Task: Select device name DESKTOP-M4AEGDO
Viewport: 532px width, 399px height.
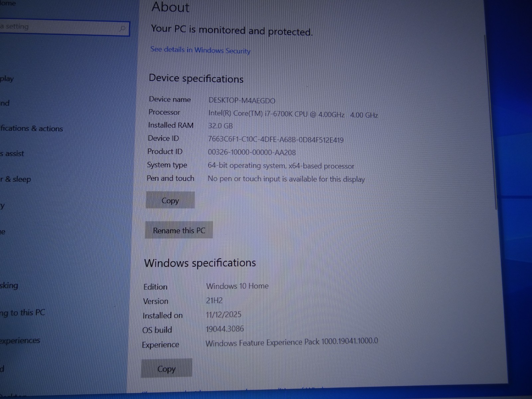Action: click(x=242, y=100)
